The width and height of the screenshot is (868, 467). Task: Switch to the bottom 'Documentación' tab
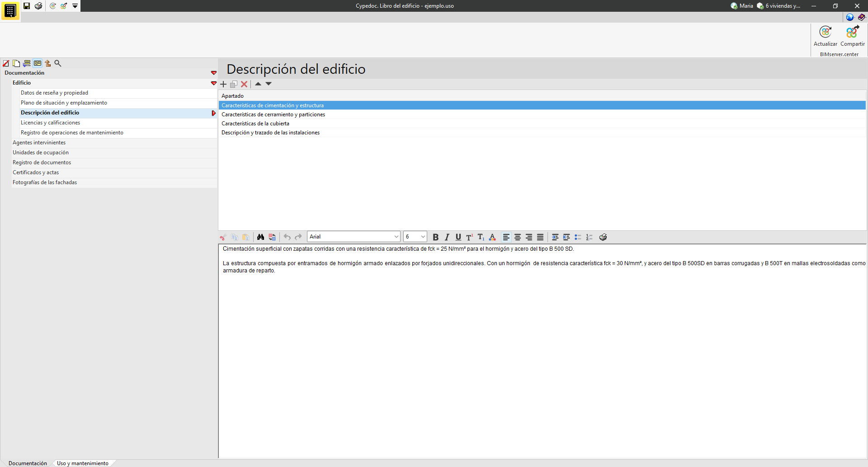coord(28,463)
